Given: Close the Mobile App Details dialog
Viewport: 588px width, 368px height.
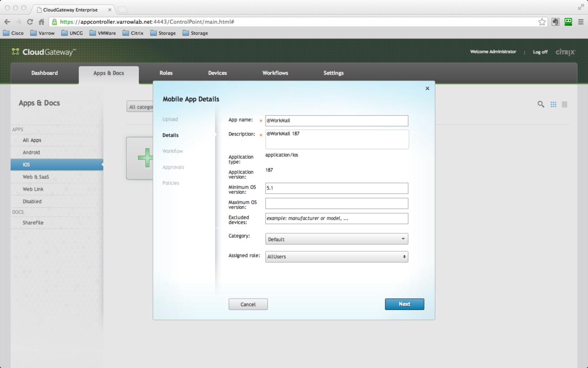Looking at the screenshot, I should point(427,88).
